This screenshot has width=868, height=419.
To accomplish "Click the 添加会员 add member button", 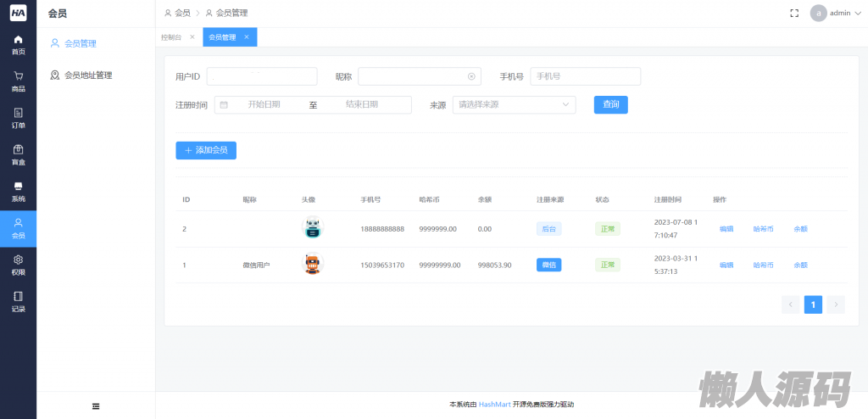I will [206, 150].
